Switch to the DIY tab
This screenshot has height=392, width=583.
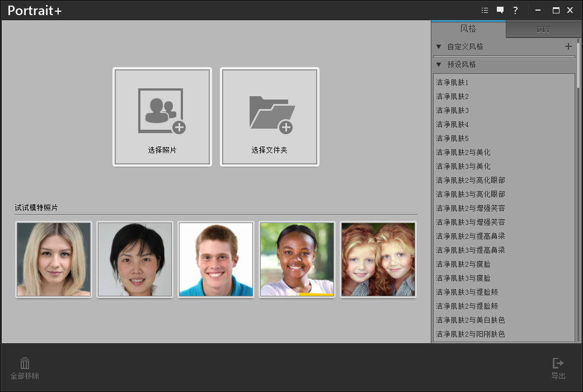543,30
